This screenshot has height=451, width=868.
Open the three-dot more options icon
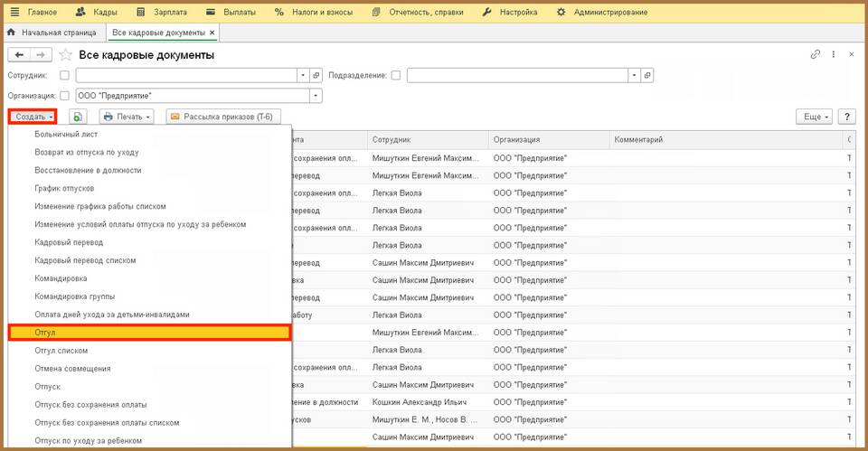click(x=833, y=55)
